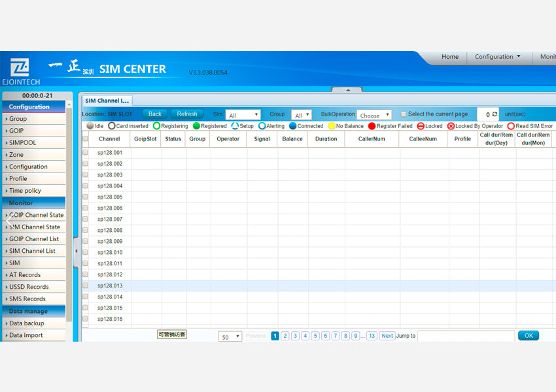This screenshot has height=392, width=556.
Task: Click the Connected blue status legend icon
Action: click(293, 125)
